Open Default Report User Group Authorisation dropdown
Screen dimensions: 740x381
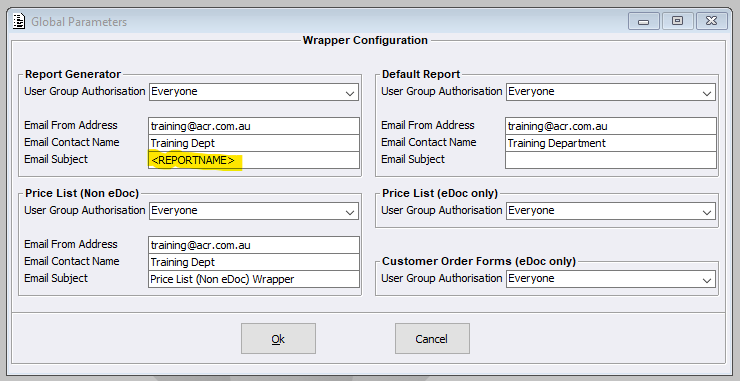click(x=611, y=92)
